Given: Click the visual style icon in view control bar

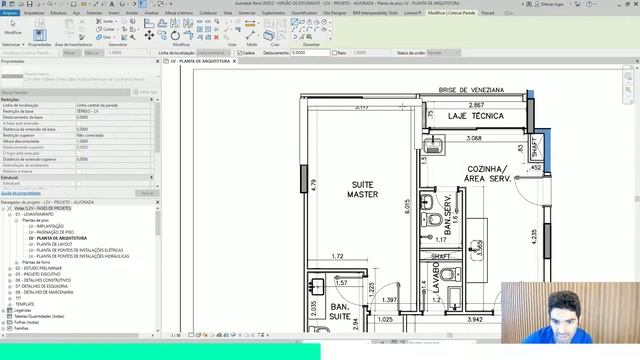Looking at the screenshot, I should tap(198, 335).
